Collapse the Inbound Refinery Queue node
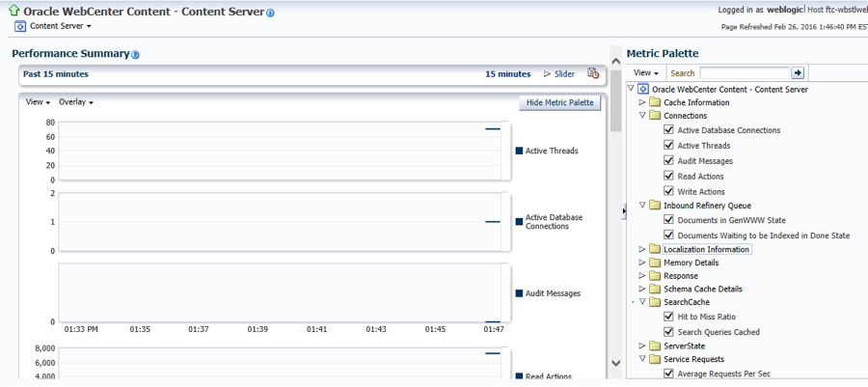 (642, 205)
